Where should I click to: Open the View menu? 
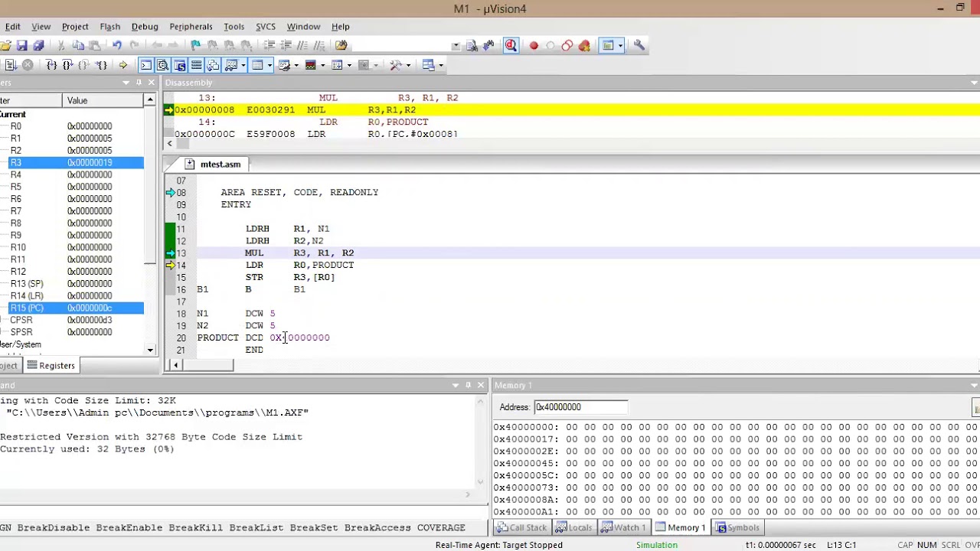[x=41, y=27]
